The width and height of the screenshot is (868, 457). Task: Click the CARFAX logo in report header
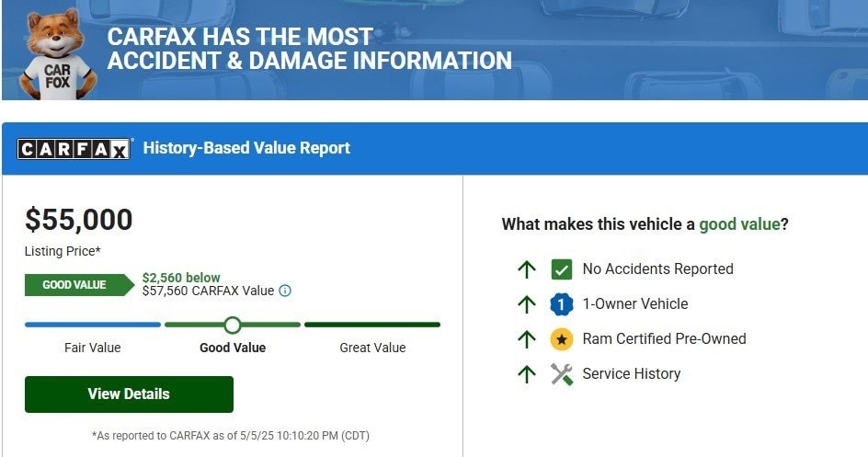tap(74, 149)
